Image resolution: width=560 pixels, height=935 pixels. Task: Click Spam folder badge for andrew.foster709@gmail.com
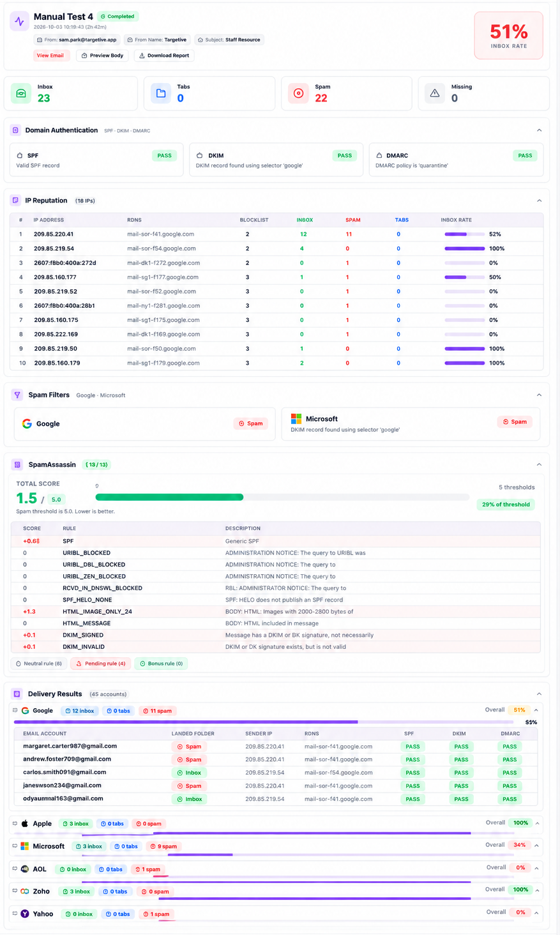pyautogui.click(x=189, y=759)
